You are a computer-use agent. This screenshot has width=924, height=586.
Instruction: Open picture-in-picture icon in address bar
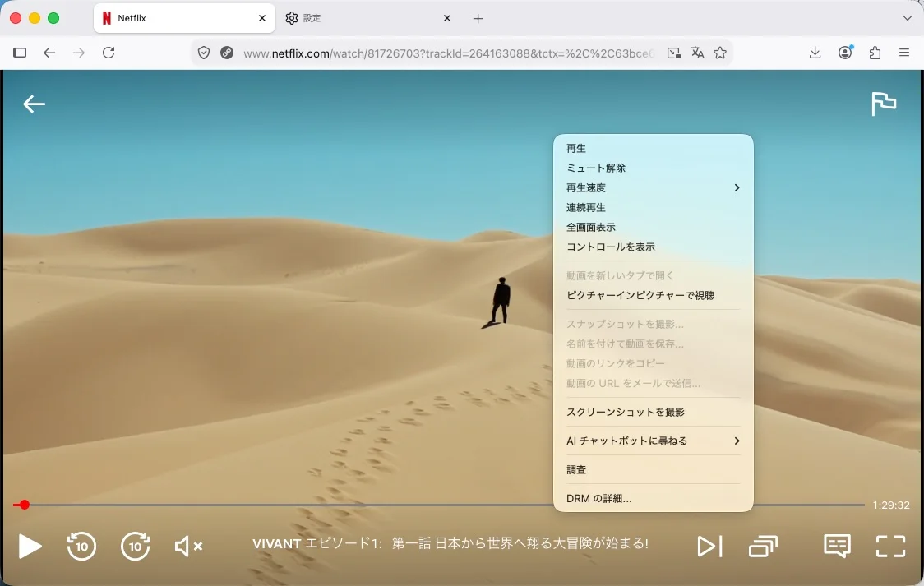673,53
